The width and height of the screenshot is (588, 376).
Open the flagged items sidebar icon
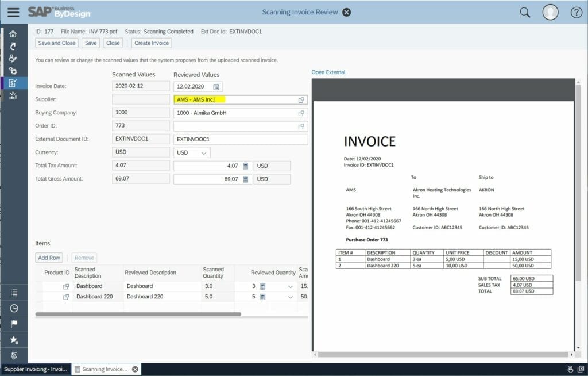point(14,324)
